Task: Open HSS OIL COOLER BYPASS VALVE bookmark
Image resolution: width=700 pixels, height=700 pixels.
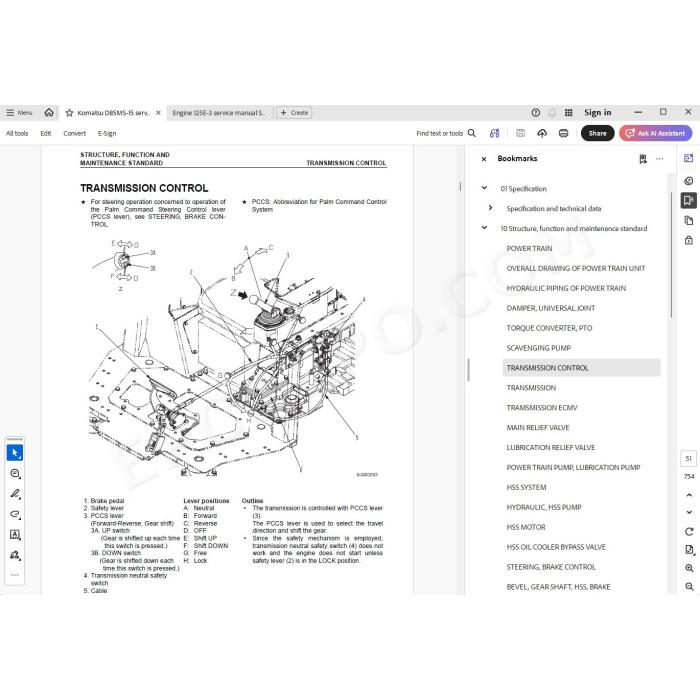Action: coord(556,547)
